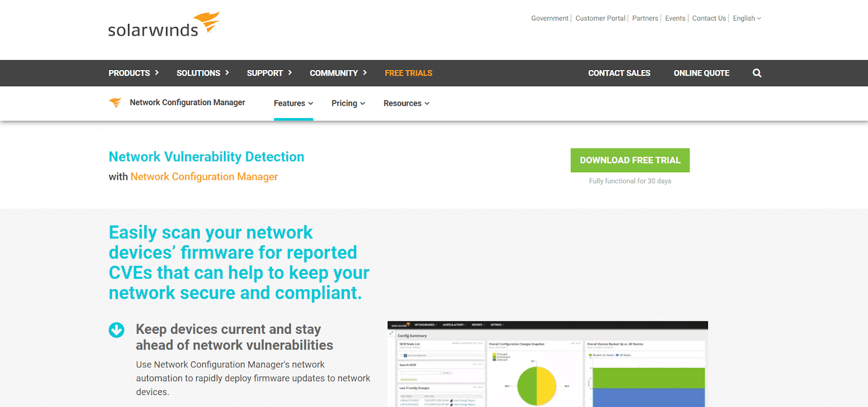The image size is (868, 407).
Task: Open the Pricing dropdown
Action: [x=348, y=104]
